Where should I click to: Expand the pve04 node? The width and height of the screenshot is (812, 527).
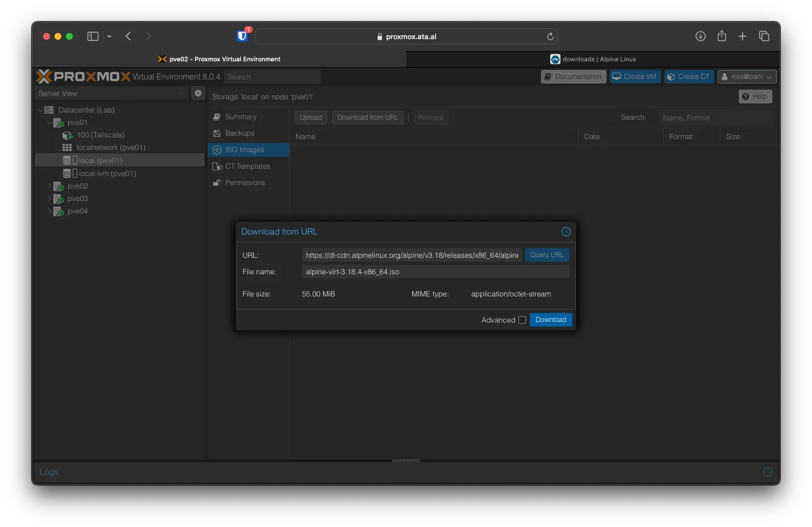pyautogui.click(x=49, y=211)
